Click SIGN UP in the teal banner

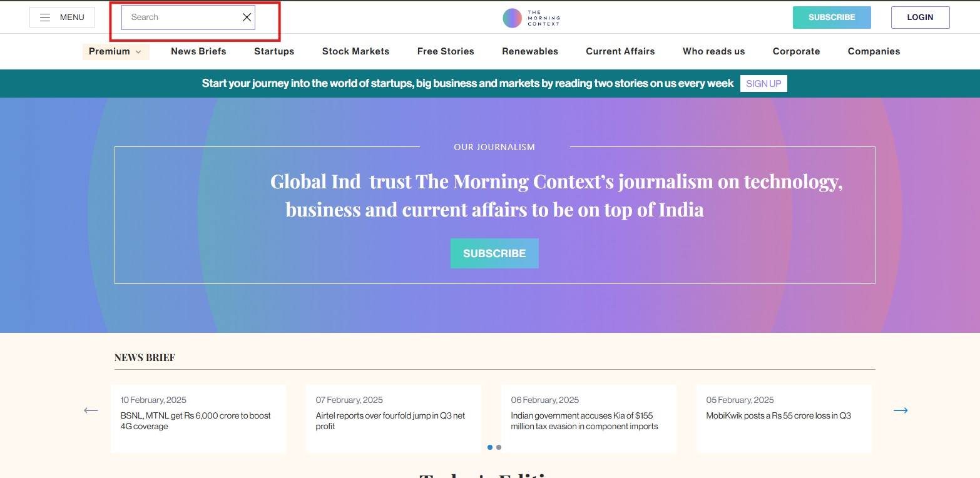click(x=763, y=84)
